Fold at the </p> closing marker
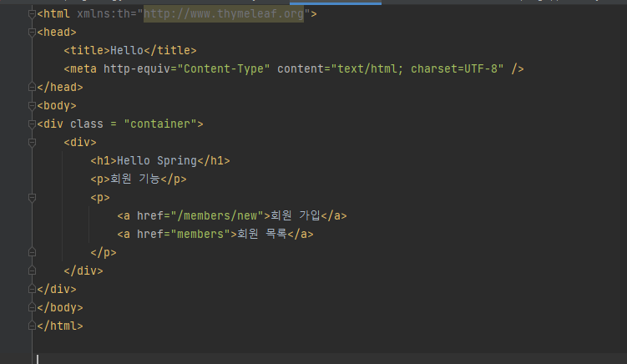Image resolution: width=627 pixels, height=364 pixels. point(33,252)
